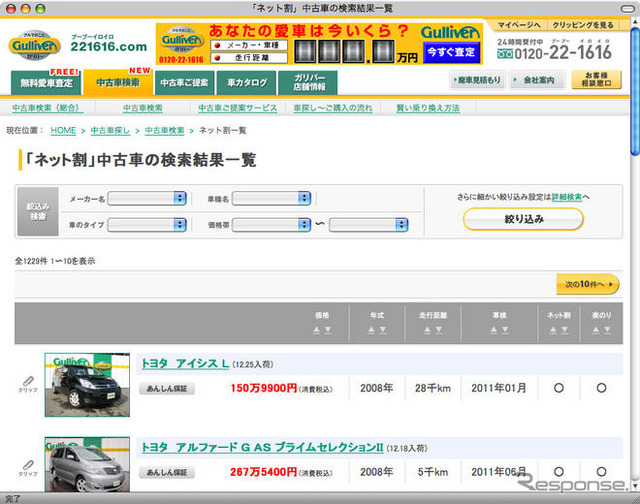Open the クリッピングを見る link
The width and height of the screenshot is (640, 504).
pyautogui.click(x=583, y=25)
